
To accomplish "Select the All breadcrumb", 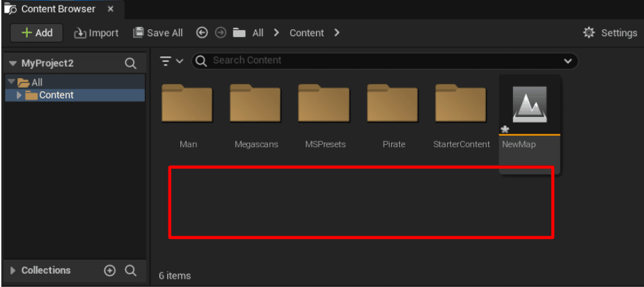I will 258,33.
